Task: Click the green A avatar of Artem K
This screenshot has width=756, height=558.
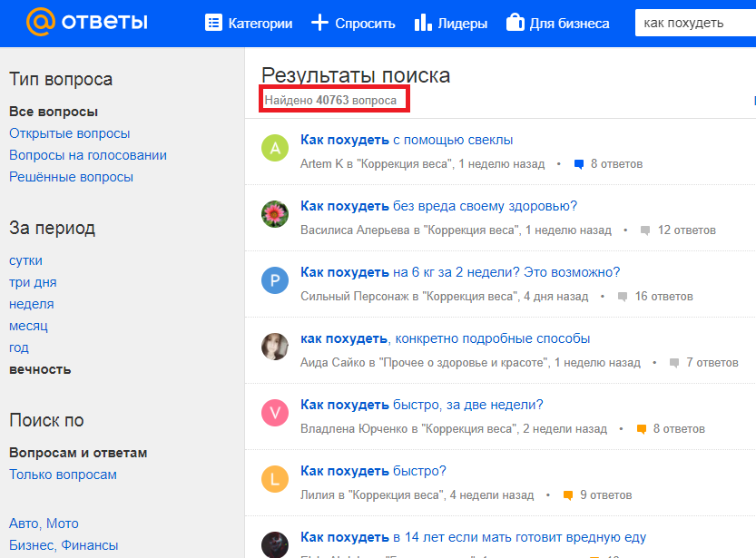Action: [x=275, y=148]
